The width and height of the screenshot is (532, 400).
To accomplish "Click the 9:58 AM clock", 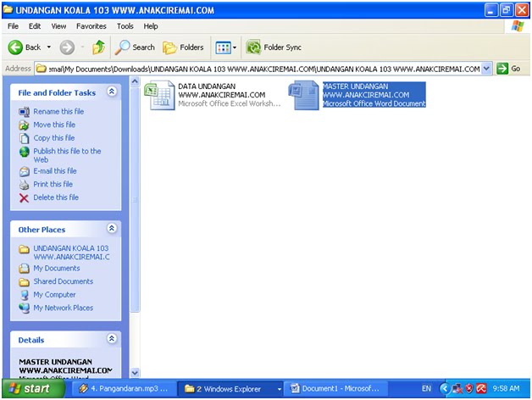I will (507, 388).
